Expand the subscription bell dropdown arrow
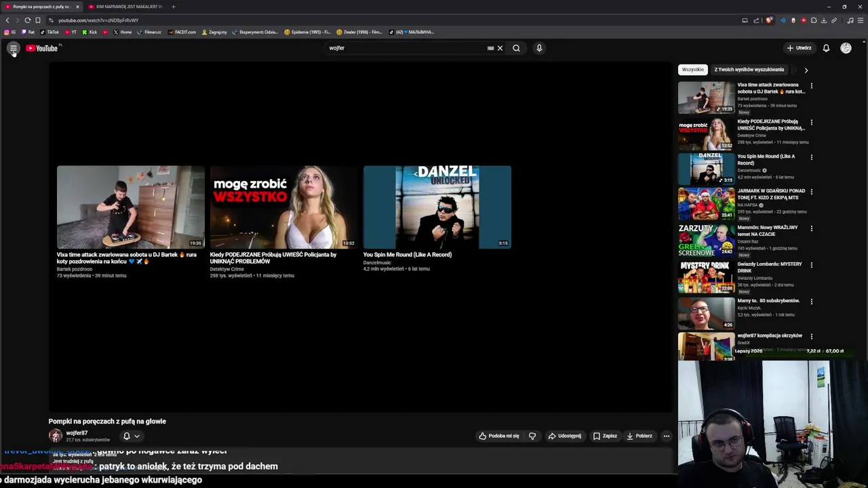This screenshot has width=868, height=488. point(136,436)
